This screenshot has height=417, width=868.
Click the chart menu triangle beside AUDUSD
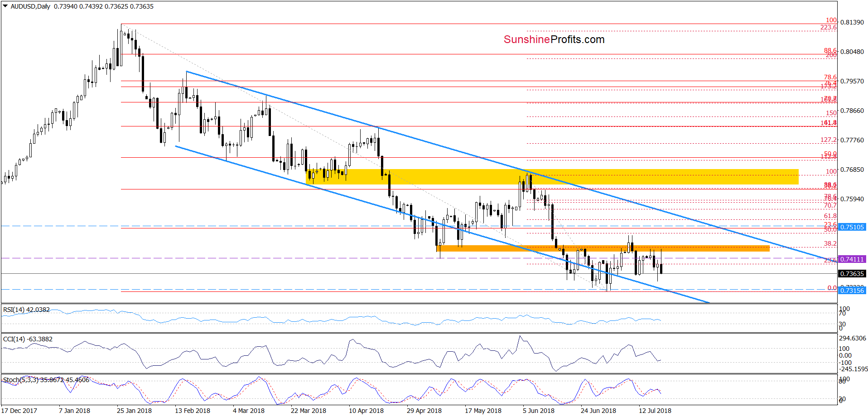[5, 6]
